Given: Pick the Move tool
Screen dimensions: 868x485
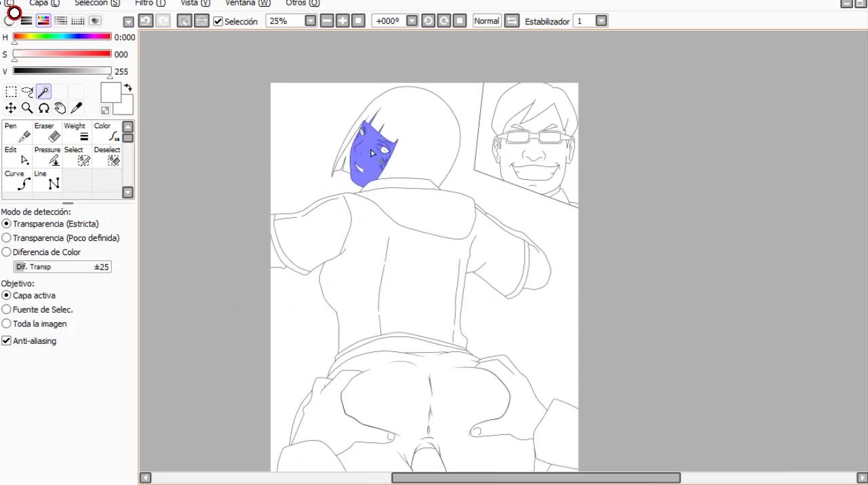Looking at the screenshot, I should coord(11,108).
